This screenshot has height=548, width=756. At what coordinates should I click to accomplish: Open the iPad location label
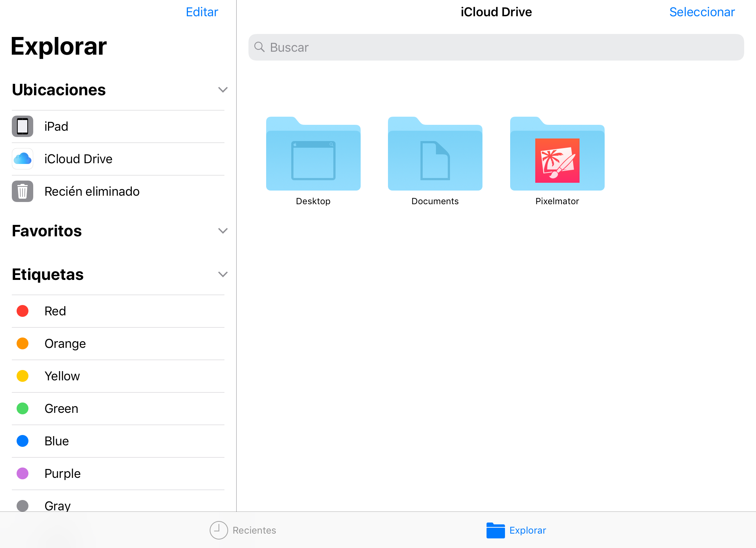click(56, 126)
